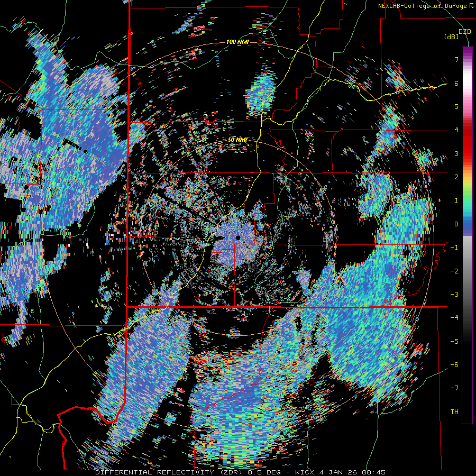Click the DIFFERENTIAL REFLECTIVITY (ZDR) caption text
Image resolution: width=476 pixels, height=476 pixels.
tap(170, 472)
